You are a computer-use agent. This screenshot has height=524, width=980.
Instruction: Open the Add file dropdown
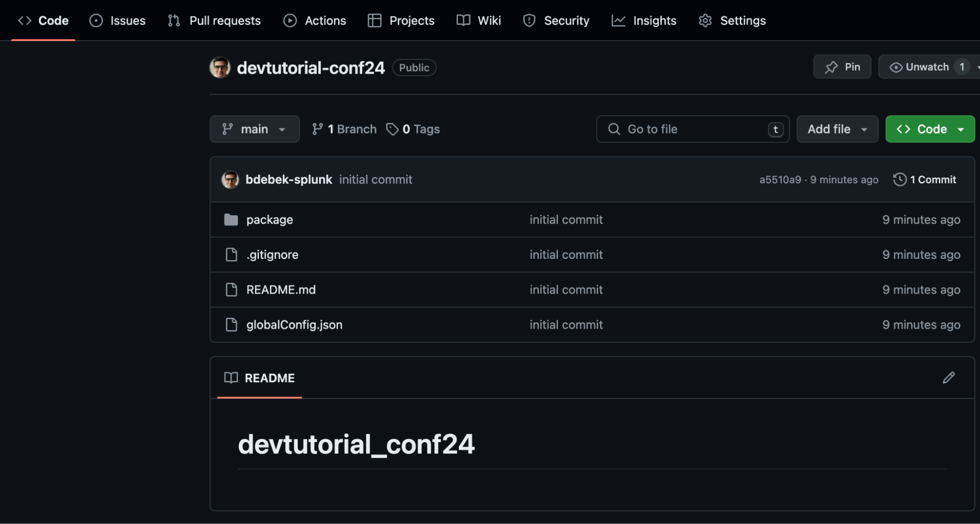[837, 129]
